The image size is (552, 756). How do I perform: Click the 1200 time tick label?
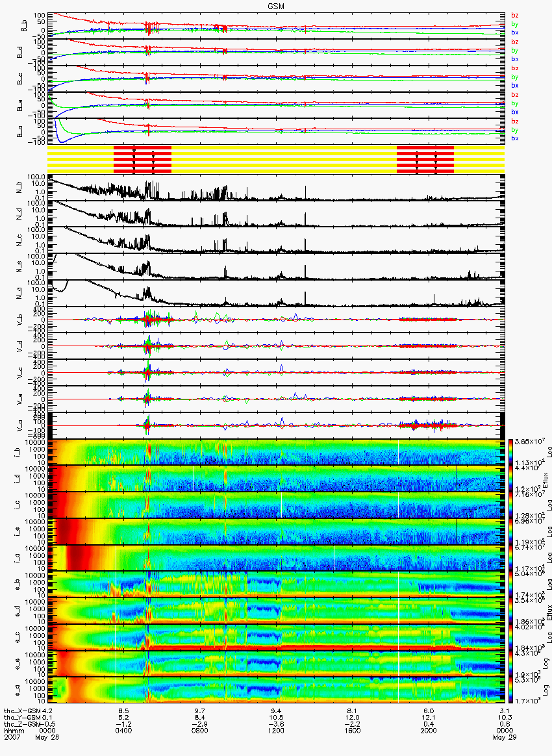pyautogui.click(x=276, y=731)
